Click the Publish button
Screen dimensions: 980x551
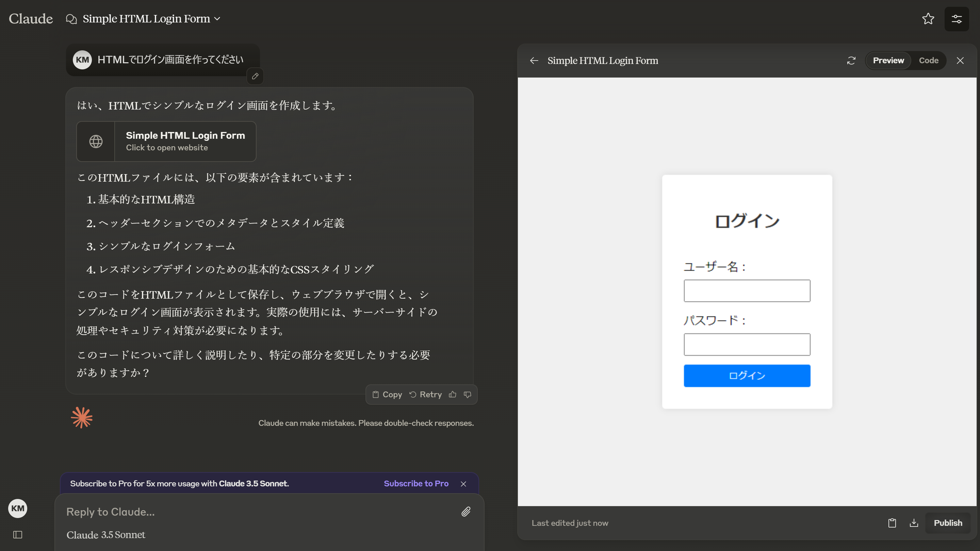[x=948, y=523]
